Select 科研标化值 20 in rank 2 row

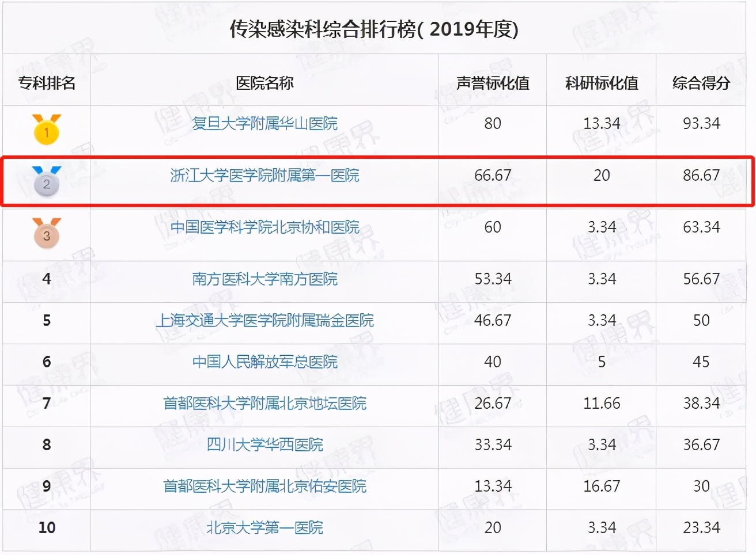pos(602,175)
